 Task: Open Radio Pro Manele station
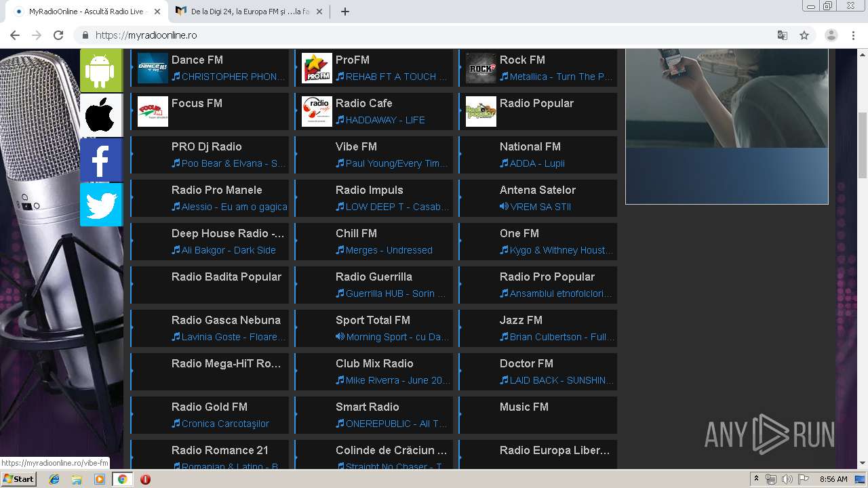click(x=210, y=198)
